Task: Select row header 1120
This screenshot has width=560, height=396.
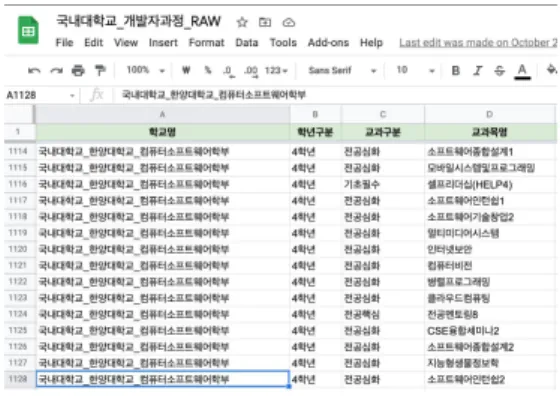Action: pyautogui.click(x=18, y=249)
